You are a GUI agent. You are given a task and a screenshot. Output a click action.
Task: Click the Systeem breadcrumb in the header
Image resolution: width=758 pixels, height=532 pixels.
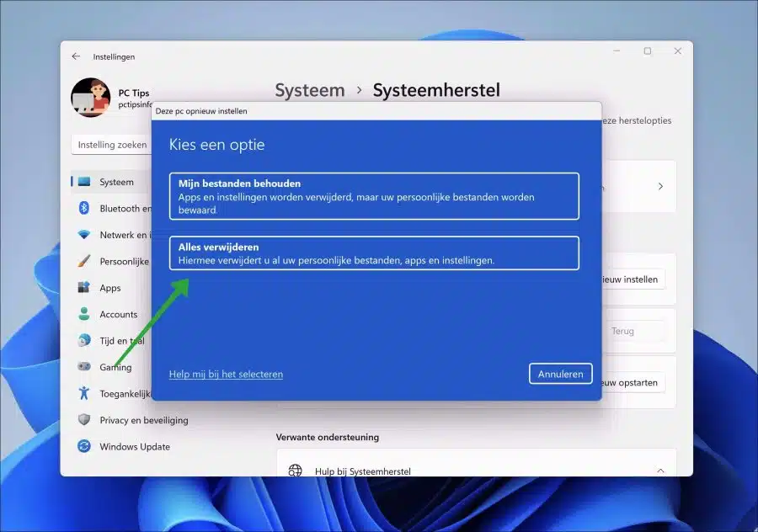coord(310,90)
